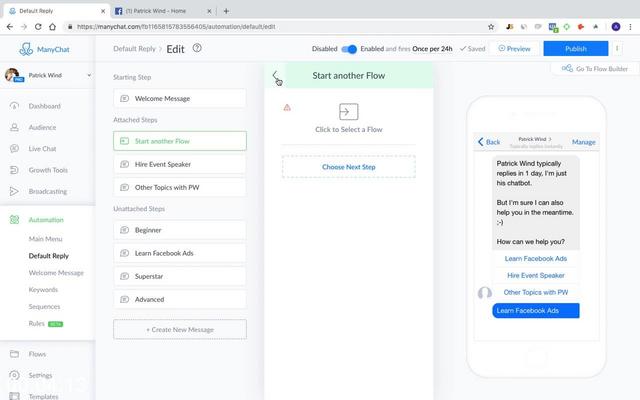Select the Beginner unattached step
Image resolution: width=640 pixels, height=400 pixels.
click(x=180, y=230)
